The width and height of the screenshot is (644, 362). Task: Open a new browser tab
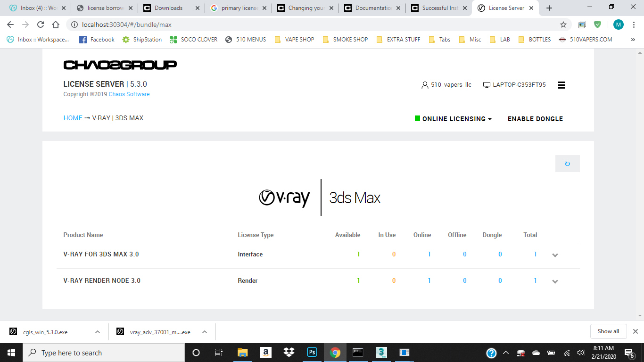549,8
